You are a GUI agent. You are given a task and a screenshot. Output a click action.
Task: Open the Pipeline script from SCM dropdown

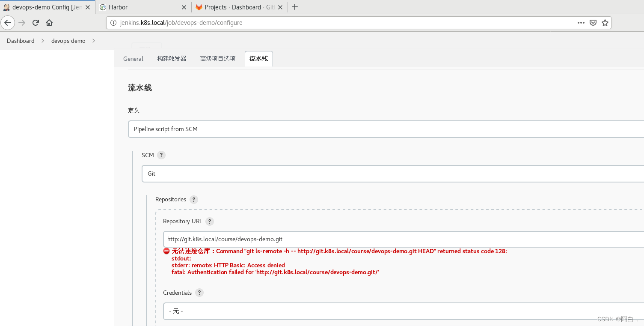click(x=386, y=129)
